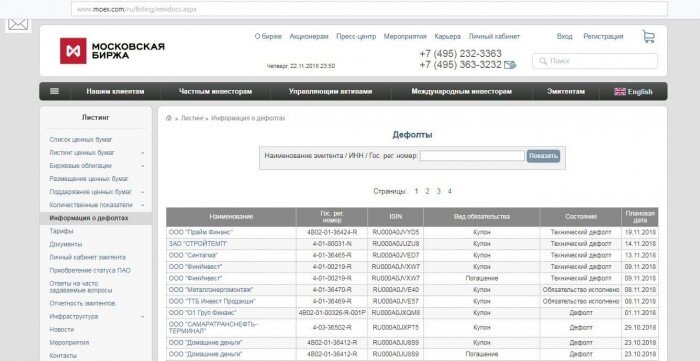Image resolution: width=700 pixels, height=361 pixels.
Task: Click the issuer name search field
Action: pyautogui.click(x=472, y=156)
